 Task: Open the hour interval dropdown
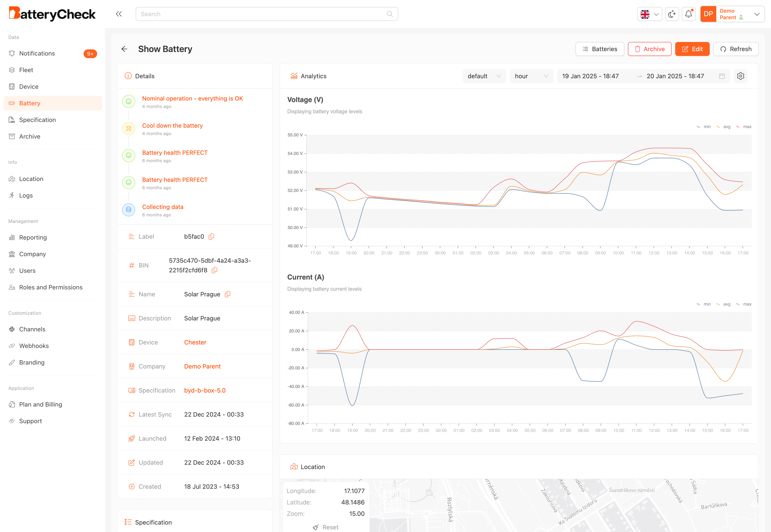pos(531,76)
